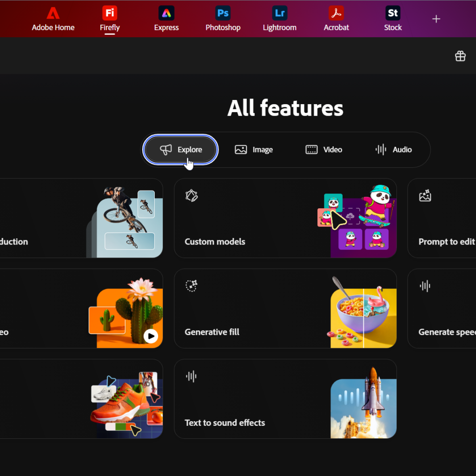The height and width of the screenshot is (476, 476).
Task: Click the Express app icon
Action: coord(166,19)
